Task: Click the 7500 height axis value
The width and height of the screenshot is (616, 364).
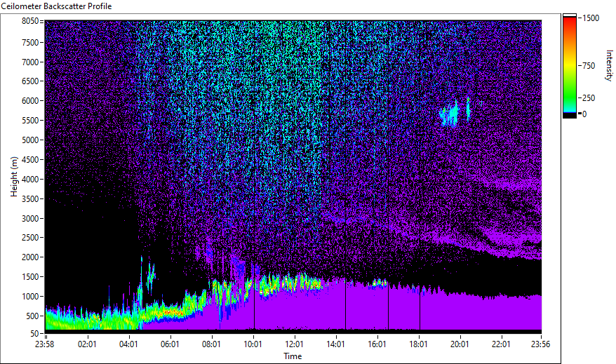Action: point(30,42)
